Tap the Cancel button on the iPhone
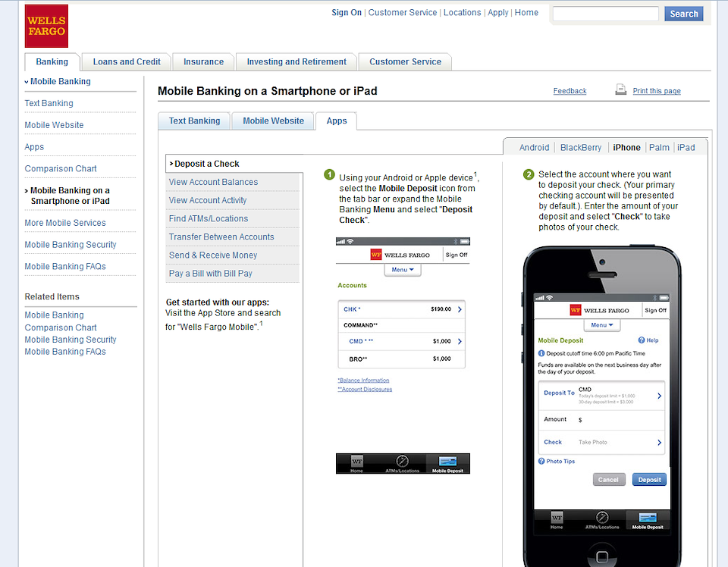Screen dimensions: 728x567 point(609,480)
